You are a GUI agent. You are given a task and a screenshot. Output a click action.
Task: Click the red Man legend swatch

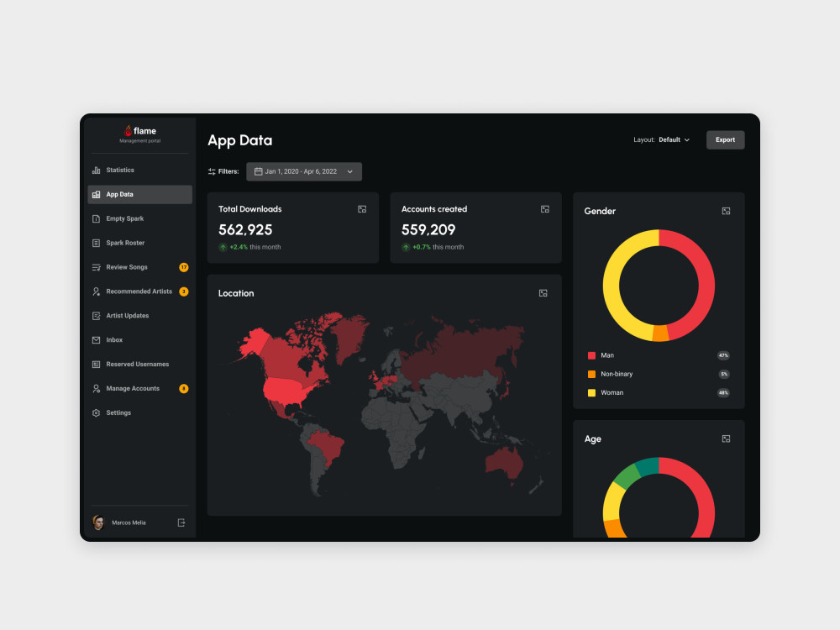(591, 355)
